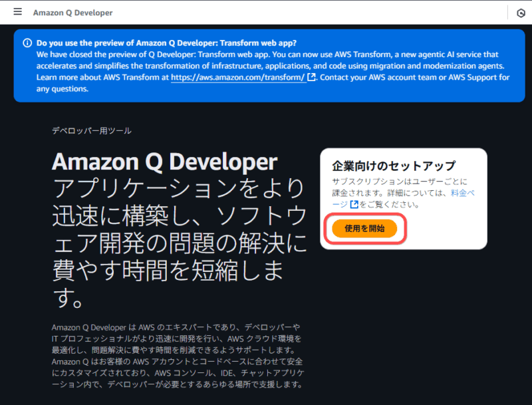This screenshot has width=532, height=405.
Task: Click the hexagon settings icon in header
Action: 521,13
